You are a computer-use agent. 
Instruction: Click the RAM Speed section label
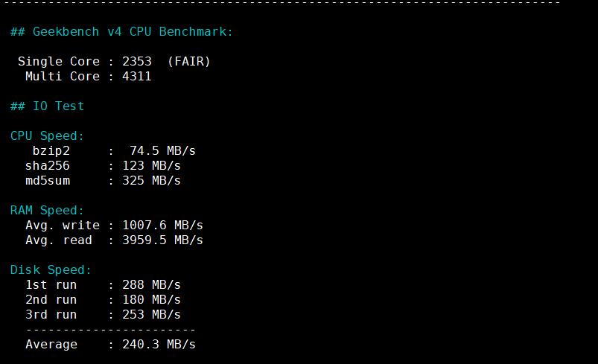47,211
